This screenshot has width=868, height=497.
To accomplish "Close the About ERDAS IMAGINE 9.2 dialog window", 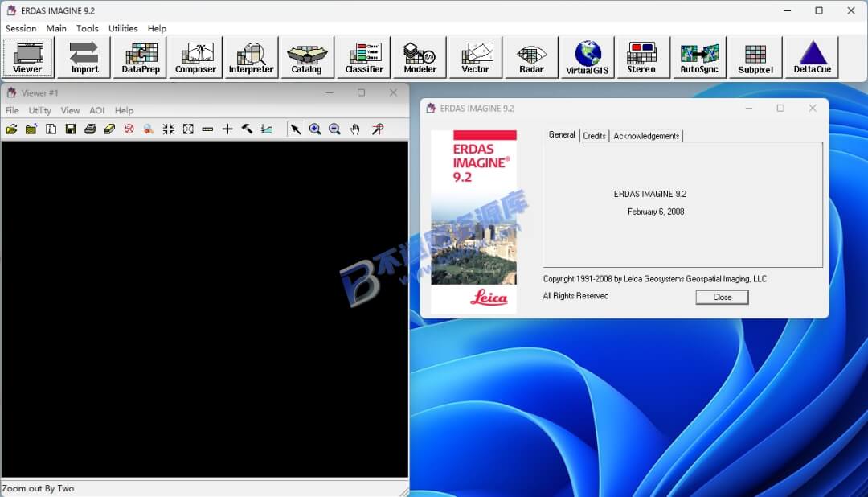I will tap(812, 108).
